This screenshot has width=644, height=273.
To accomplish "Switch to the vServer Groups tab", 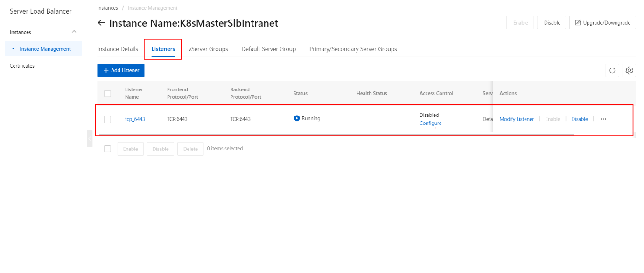I will (208, 49).
